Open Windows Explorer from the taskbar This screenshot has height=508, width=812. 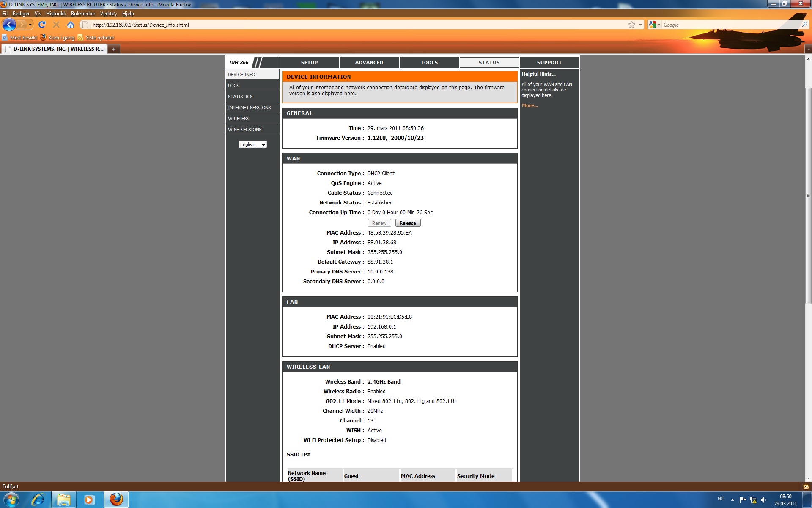(64, 500)
